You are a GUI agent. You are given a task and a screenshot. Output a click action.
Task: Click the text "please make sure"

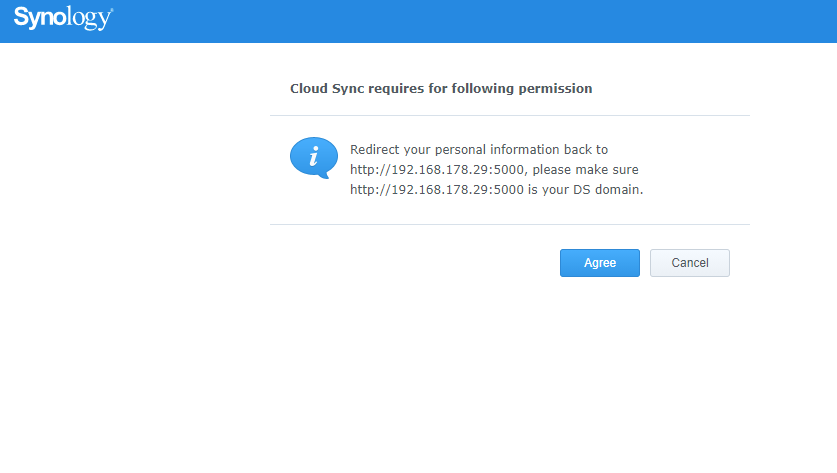tap(585, 169)
